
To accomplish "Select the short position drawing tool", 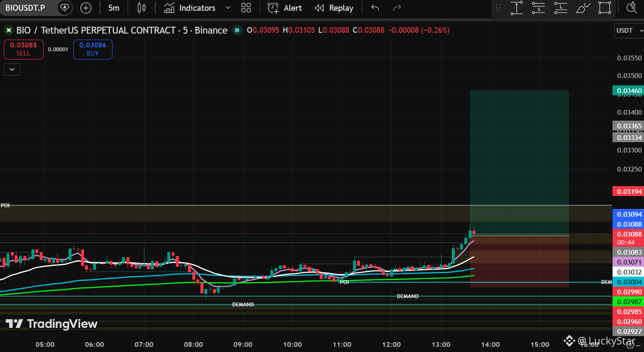I will click(538, 8).
